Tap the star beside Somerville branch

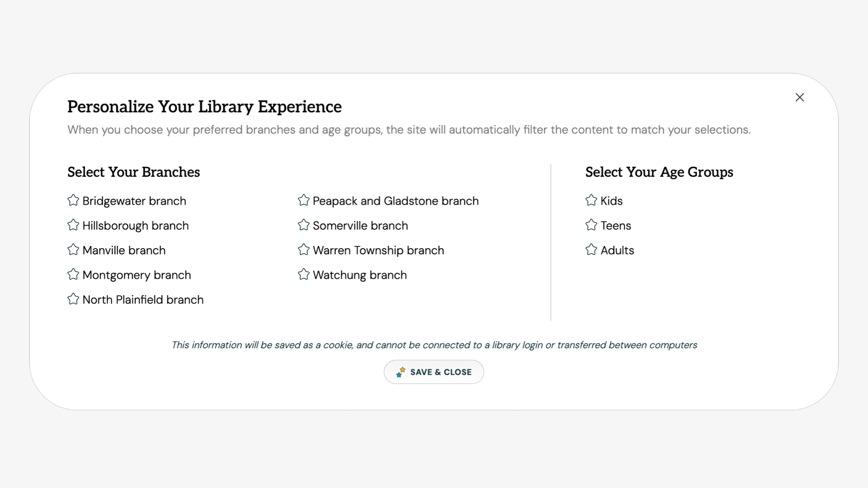pos(304,225)
